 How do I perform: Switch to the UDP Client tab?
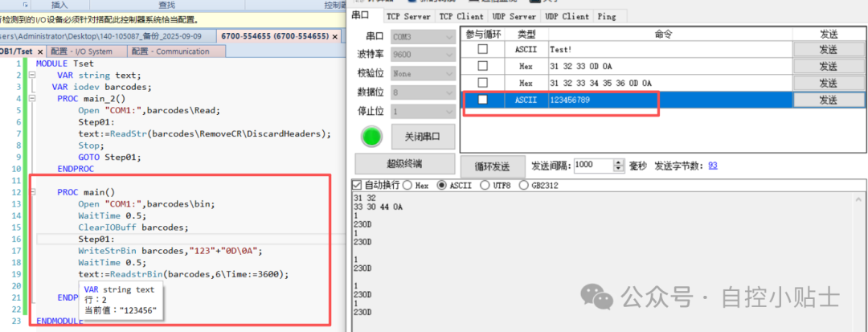point(567,16)
